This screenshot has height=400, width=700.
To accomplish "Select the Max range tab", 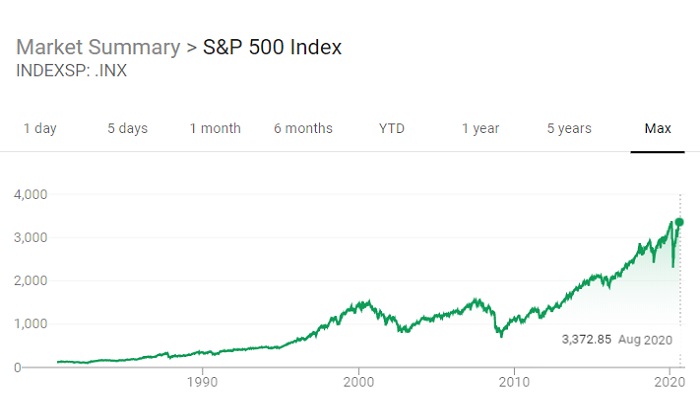I will coord(657,128).
